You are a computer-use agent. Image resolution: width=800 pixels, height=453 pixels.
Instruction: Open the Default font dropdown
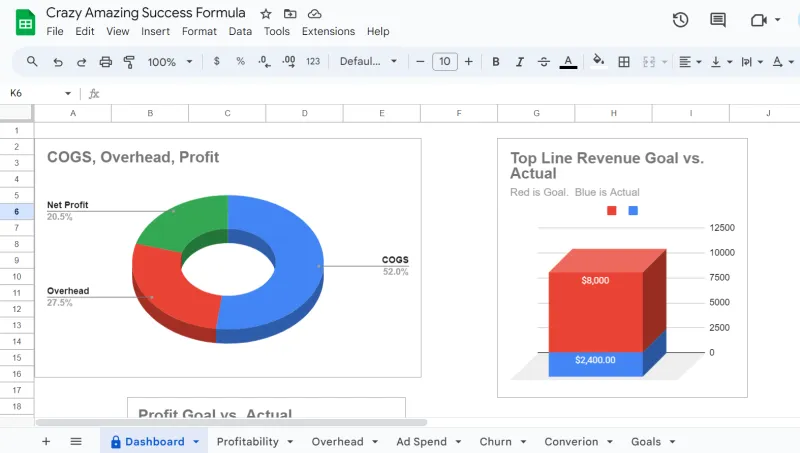point(368,61)
